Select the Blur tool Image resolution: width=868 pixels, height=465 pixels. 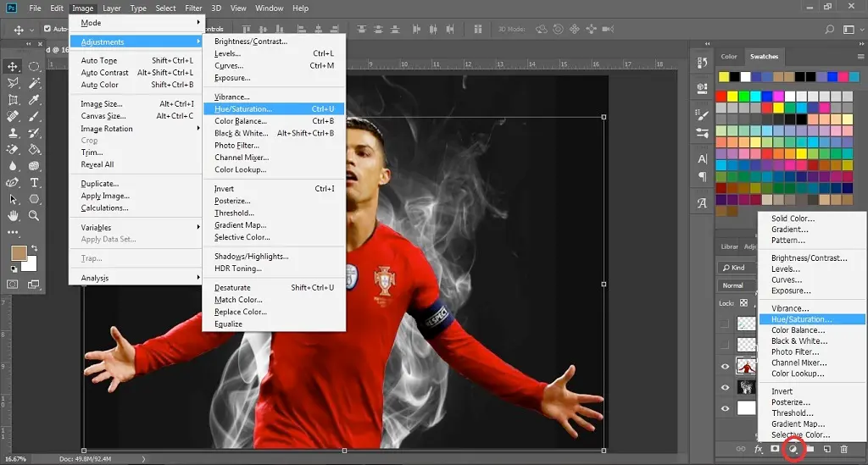(12, 166)
